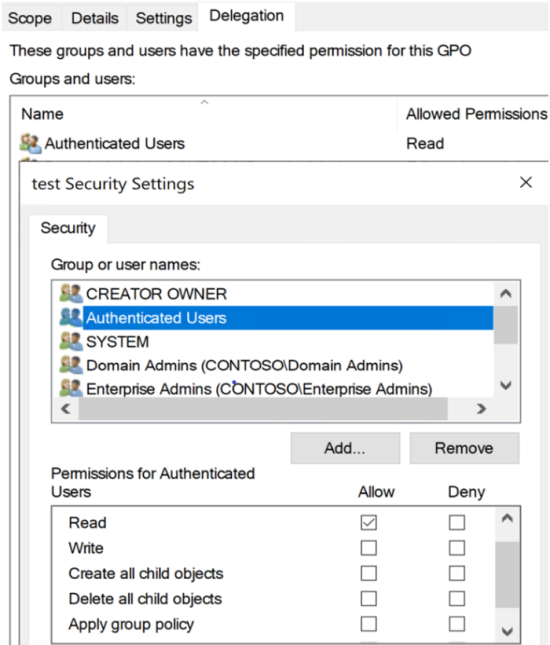The width and height of the screenshot is (550, 645).
Task: Click Authenticated Users icon in Delegation list
Action: (30, 143)
